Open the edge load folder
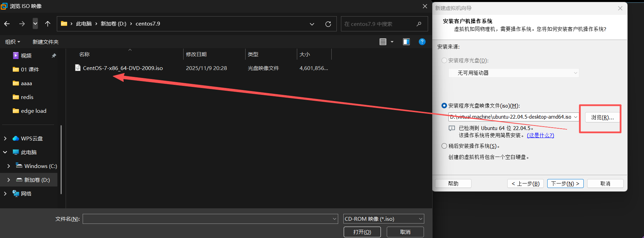Image resolution: width=644 pixels, height=238 pixels. 33,111
